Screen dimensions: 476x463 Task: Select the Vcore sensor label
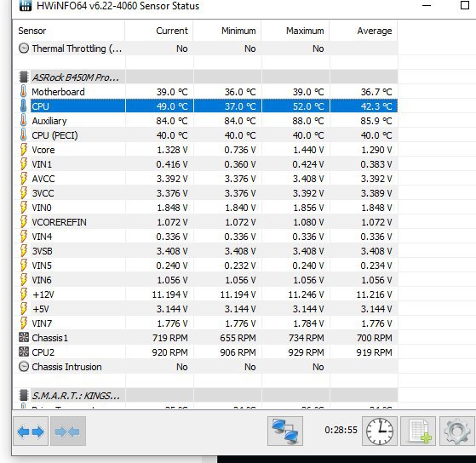tap(43, 150)
